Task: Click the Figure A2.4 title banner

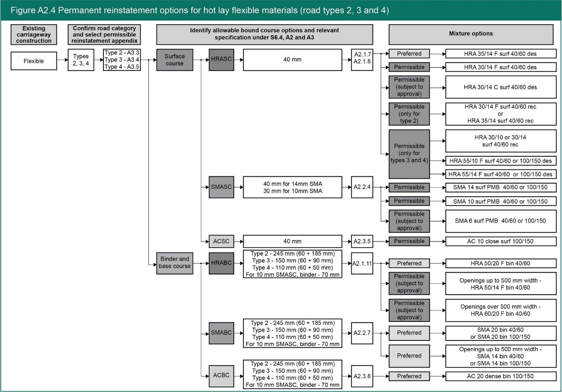Action: coord(281,10)
